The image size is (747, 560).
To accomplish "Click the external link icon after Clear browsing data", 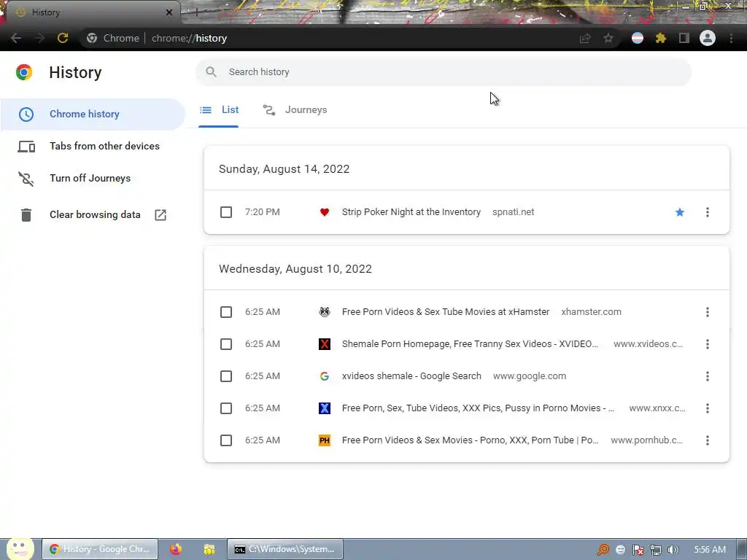I will point(160,215).
